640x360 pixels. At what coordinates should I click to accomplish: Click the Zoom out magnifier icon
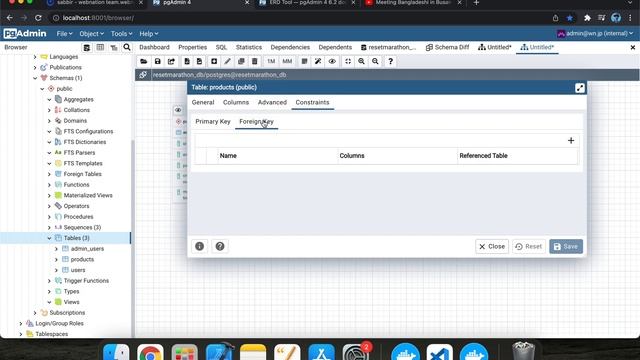click(x=375, y=62)
